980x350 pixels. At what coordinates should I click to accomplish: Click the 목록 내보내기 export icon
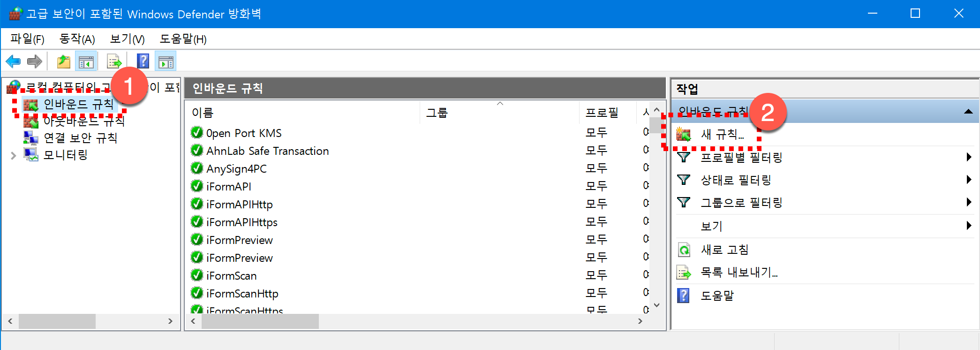684,272
